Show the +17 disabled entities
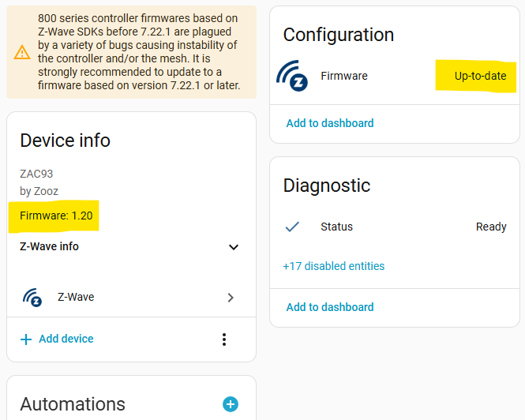 click(x=334, y=266)
